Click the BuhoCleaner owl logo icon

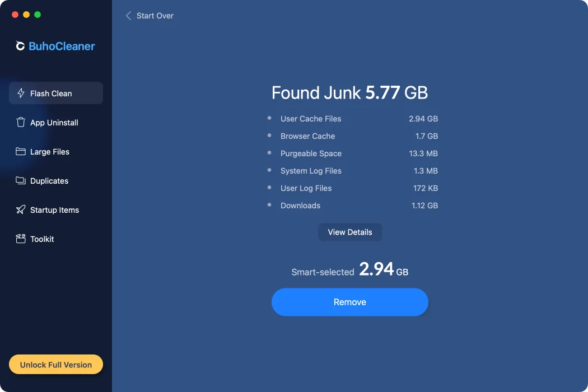(x=20, y=46)
